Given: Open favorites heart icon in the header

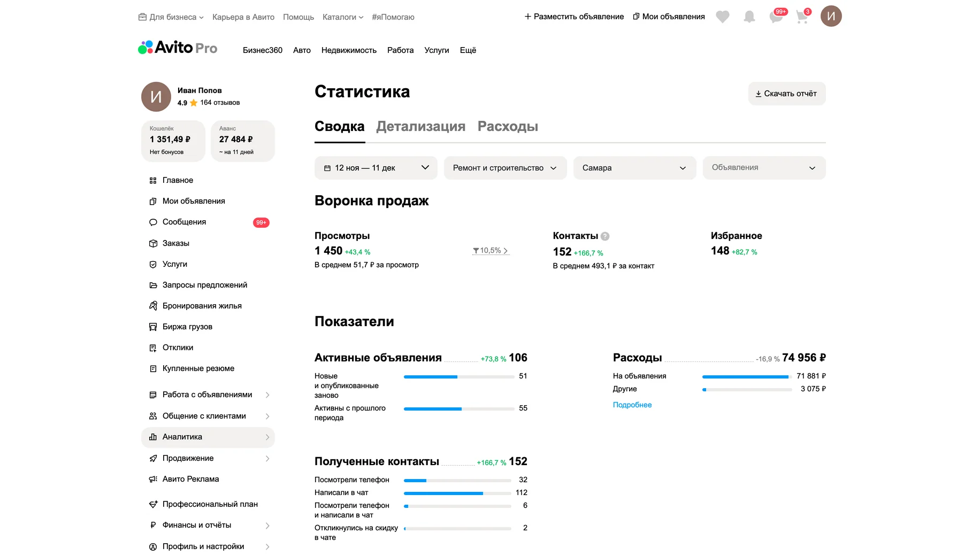Looking at the screenshot, I should click(723, 17).
